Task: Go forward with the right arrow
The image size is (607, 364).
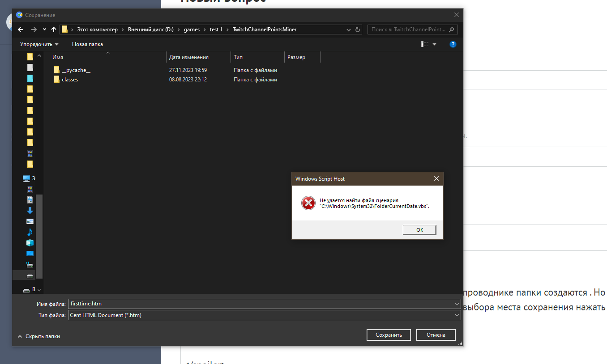Action: (34, 30)
